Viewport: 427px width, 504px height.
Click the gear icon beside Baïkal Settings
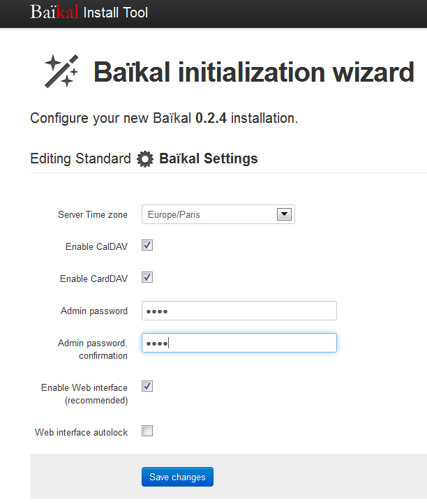(x=145, y=158)
